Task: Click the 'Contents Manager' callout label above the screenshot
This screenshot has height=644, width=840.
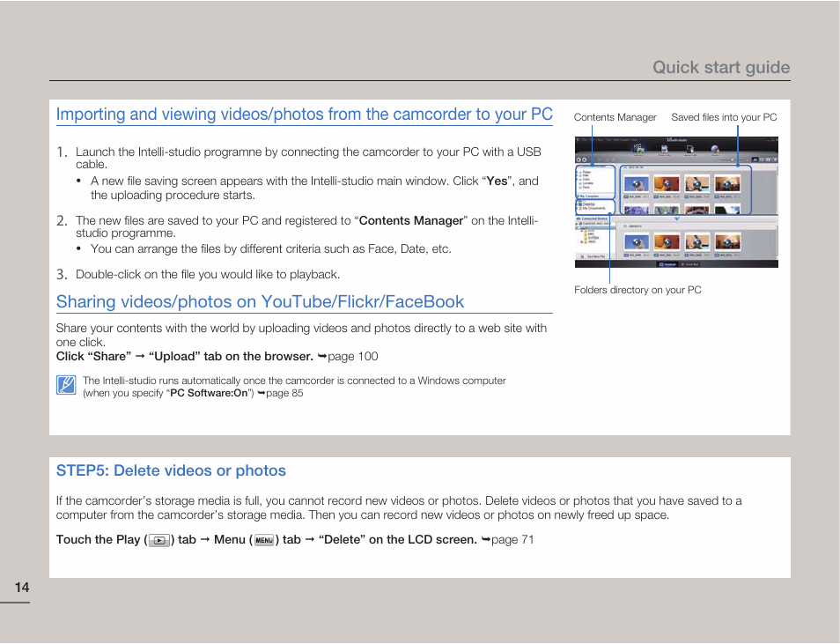Action: 615,117
